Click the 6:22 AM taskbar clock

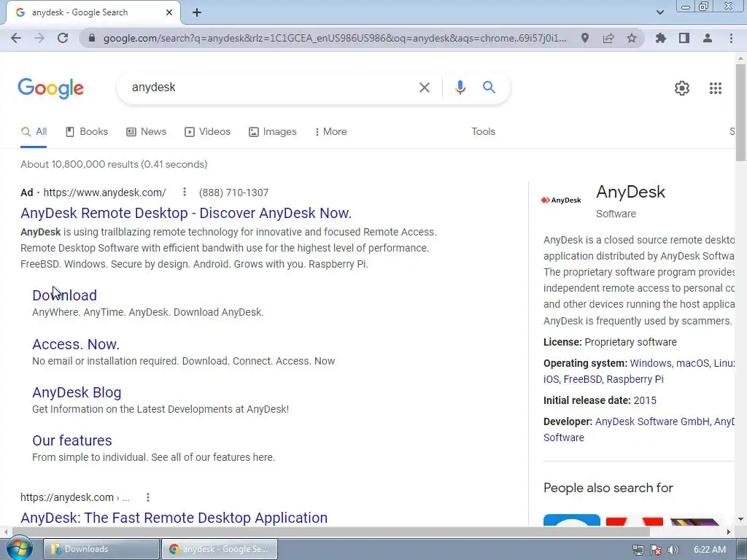[710, 550]
